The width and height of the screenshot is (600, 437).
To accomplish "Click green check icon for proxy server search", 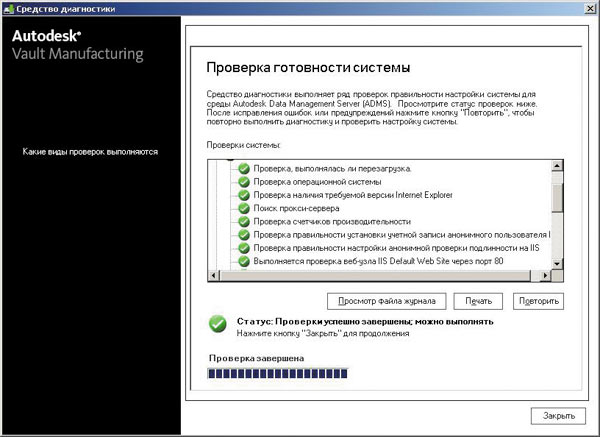I will pos(244,208).
